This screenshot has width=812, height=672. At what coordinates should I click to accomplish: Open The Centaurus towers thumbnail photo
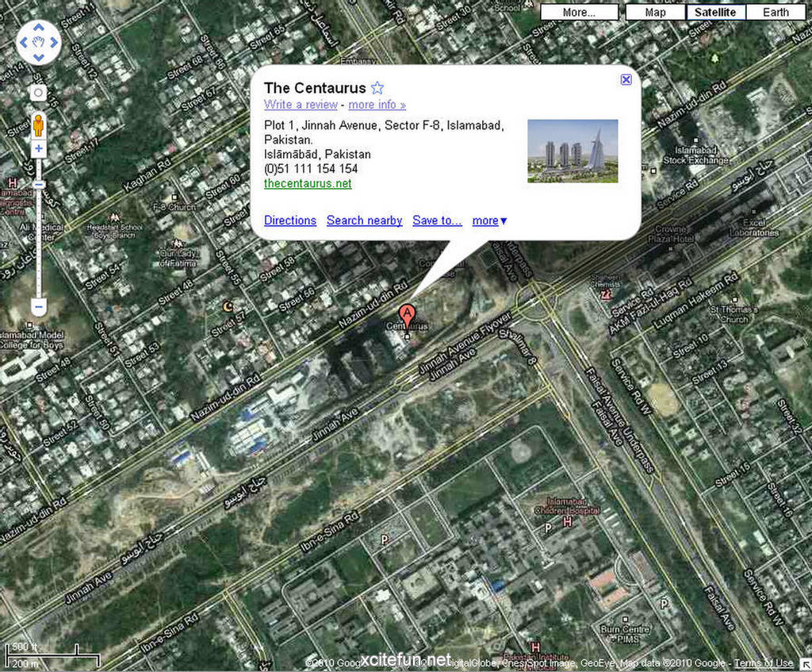pos(573,151)
